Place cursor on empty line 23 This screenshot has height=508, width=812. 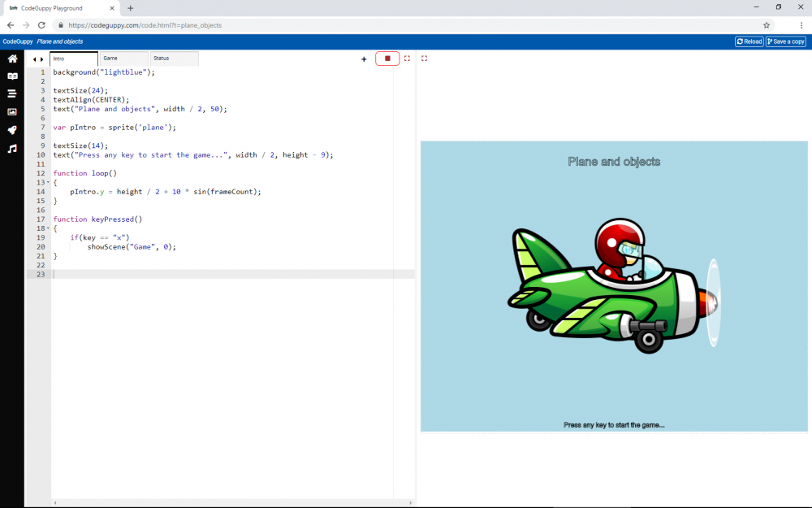click(233, 274)
